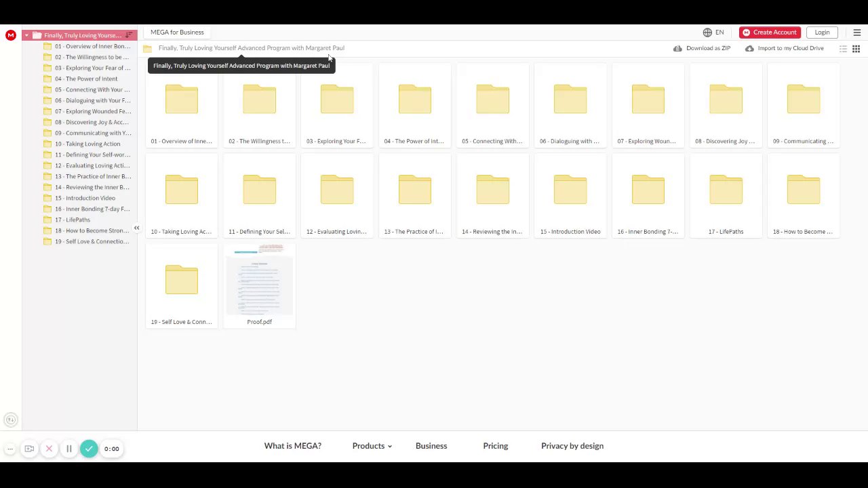Click Create Account button

[770, 33]
